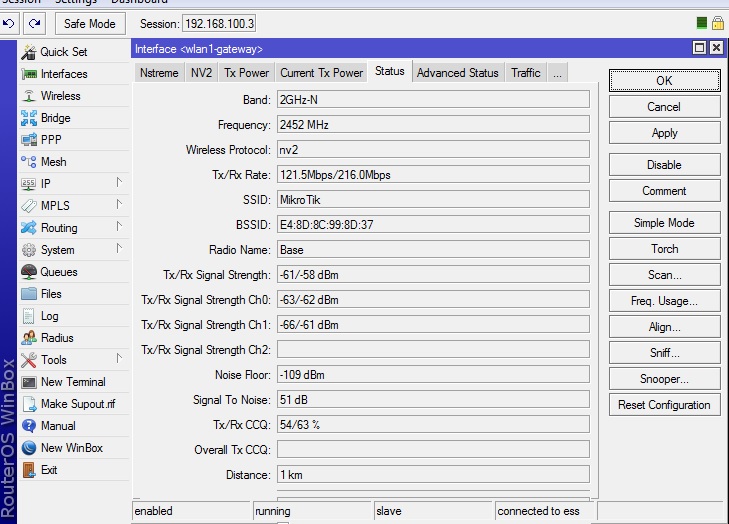This screenshot has height=524, width=729.
Task: Open the Wireless antenna icon
Action: (28, 96)
